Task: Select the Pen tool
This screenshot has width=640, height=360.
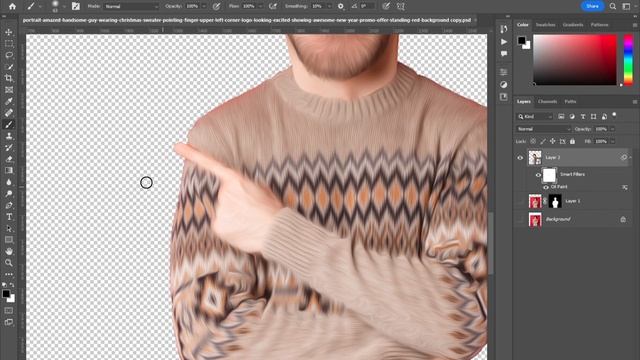Action: tap(9, 205)
